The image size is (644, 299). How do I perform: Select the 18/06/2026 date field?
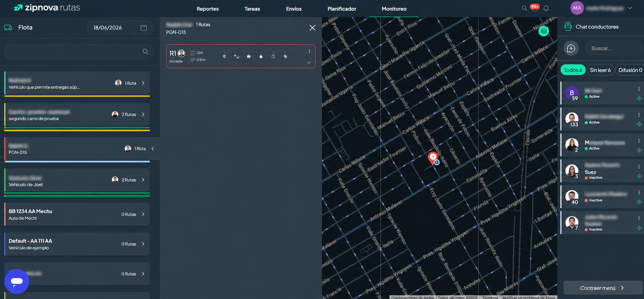[120, 28]
